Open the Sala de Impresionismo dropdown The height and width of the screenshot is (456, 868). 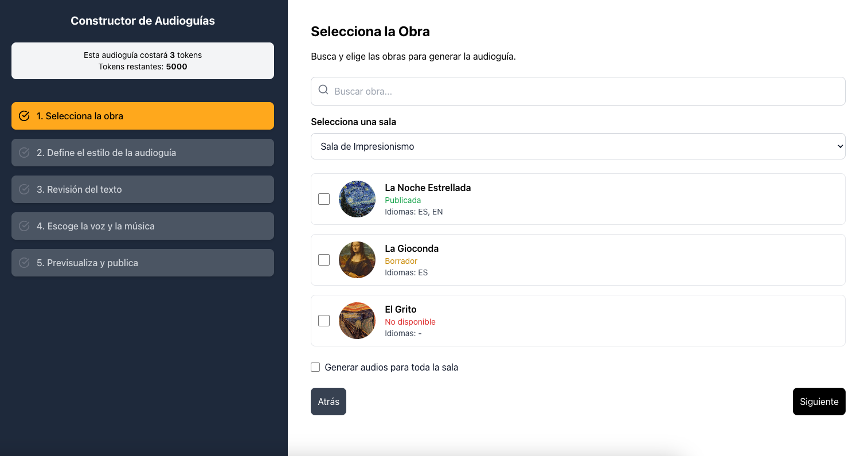tap(577, 146)
